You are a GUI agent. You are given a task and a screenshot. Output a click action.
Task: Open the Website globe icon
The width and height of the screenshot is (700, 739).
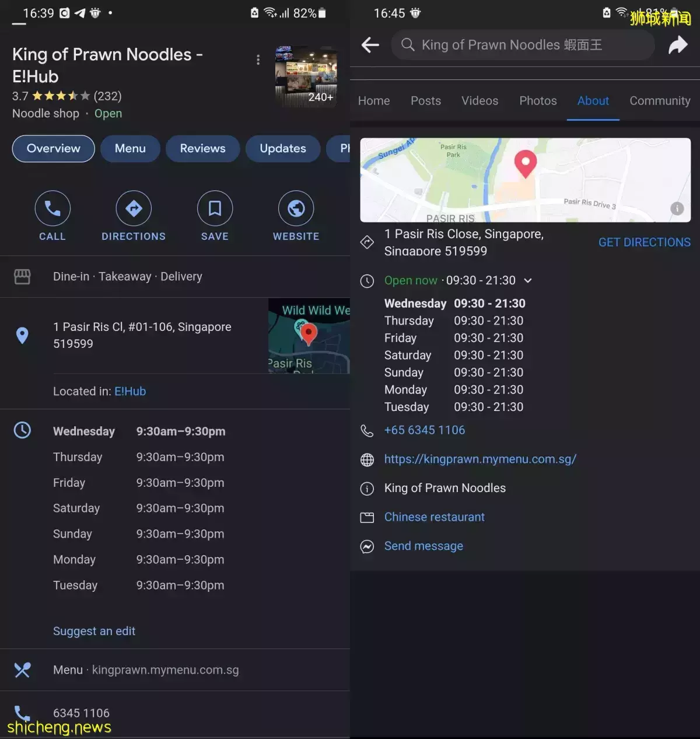(x=296, y=208)
